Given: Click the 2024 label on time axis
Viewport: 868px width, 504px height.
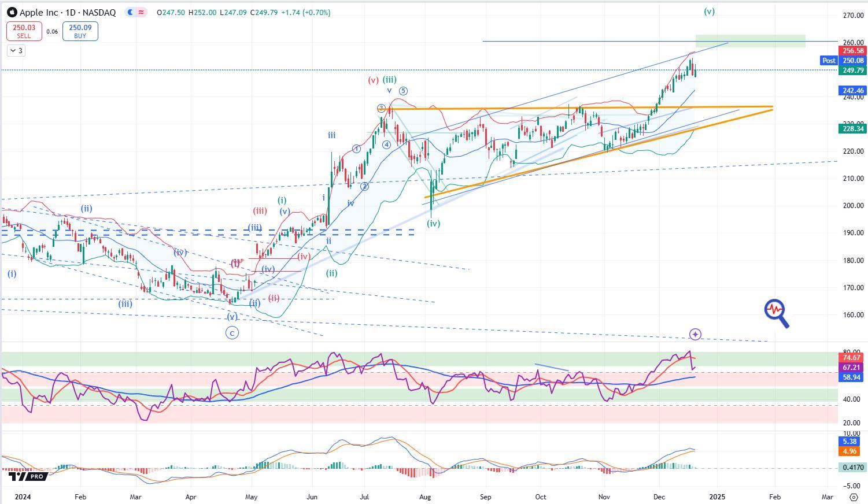Looking at the screenshot, I should coord(23,497).
